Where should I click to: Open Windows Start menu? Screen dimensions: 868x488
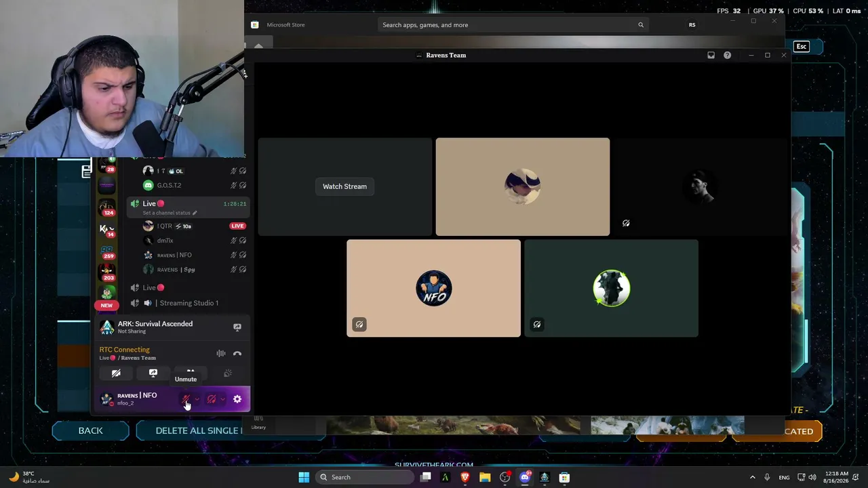[x=304, y=477]
